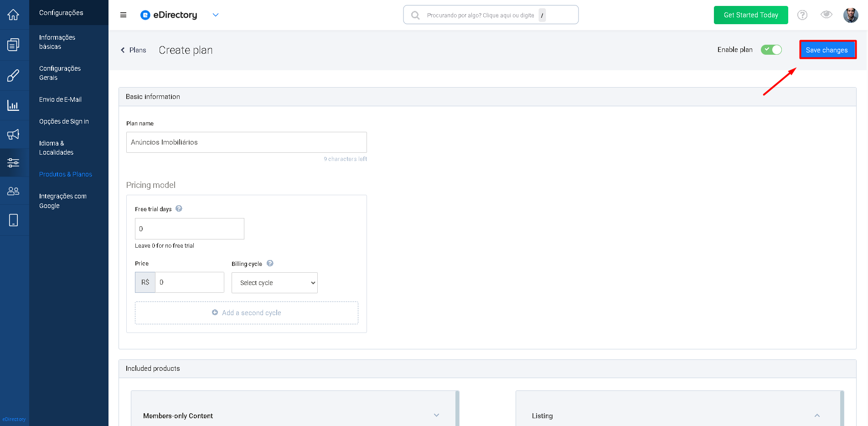Open the users accounts sidebar icon

(x=13, y=191)
